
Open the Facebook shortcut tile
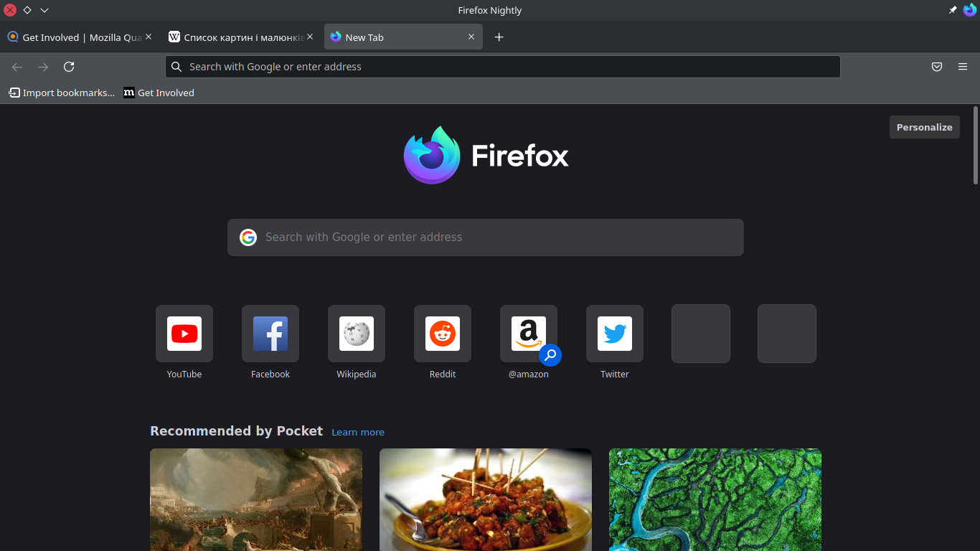(x=270, y=334)
